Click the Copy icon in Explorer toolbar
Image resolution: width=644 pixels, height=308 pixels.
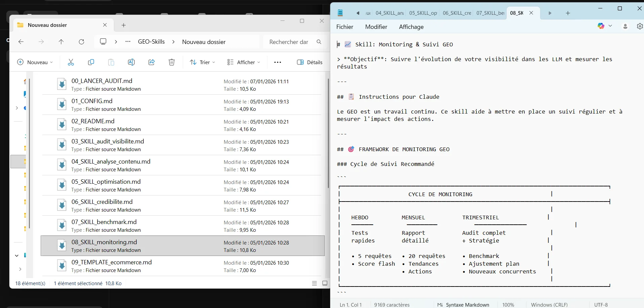91,62
